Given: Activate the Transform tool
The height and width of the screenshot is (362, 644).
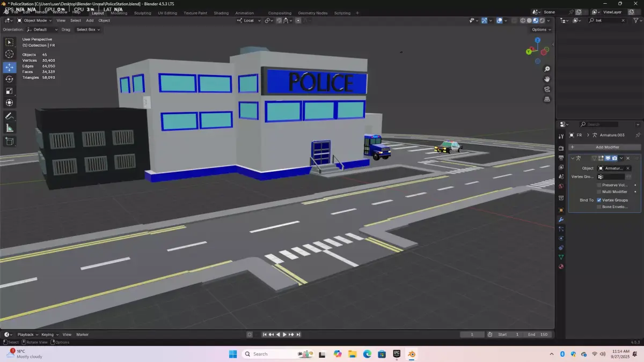Looking at the screenshot, I should [x=9, y=102].
